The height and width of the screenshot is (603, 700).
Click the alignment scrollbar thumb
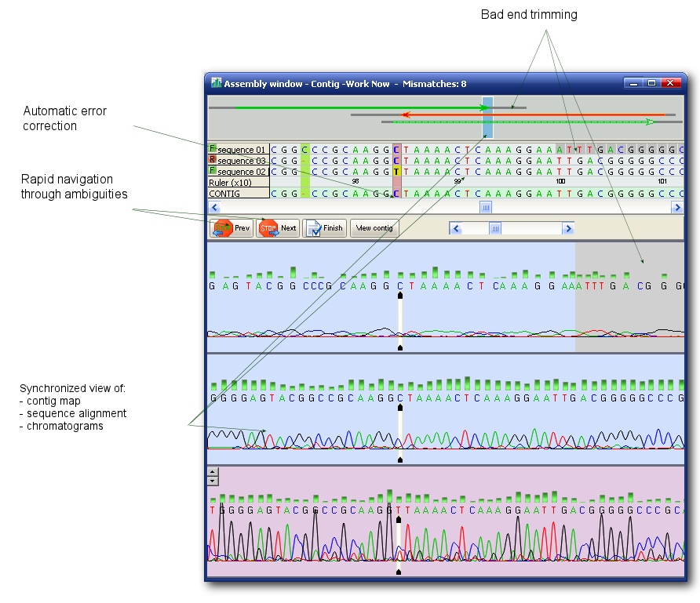pyautogui.click(x=486, y=207)
